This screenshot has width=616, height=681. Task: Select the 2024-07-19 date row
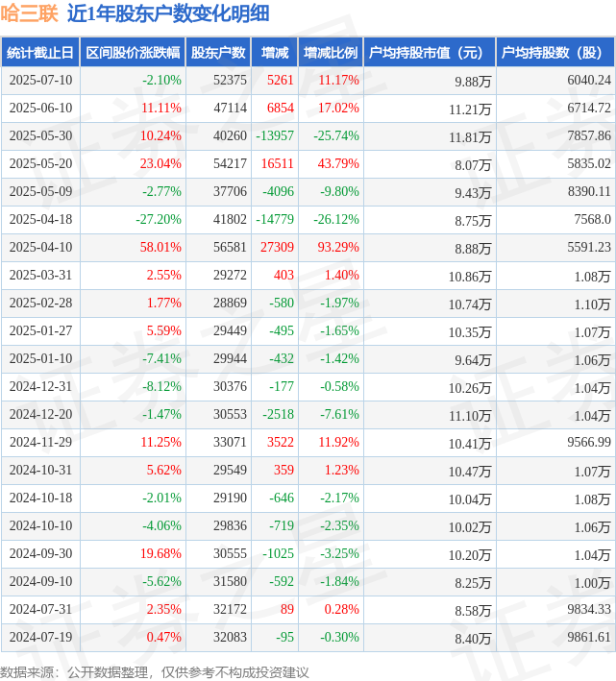tap(308, 637)
